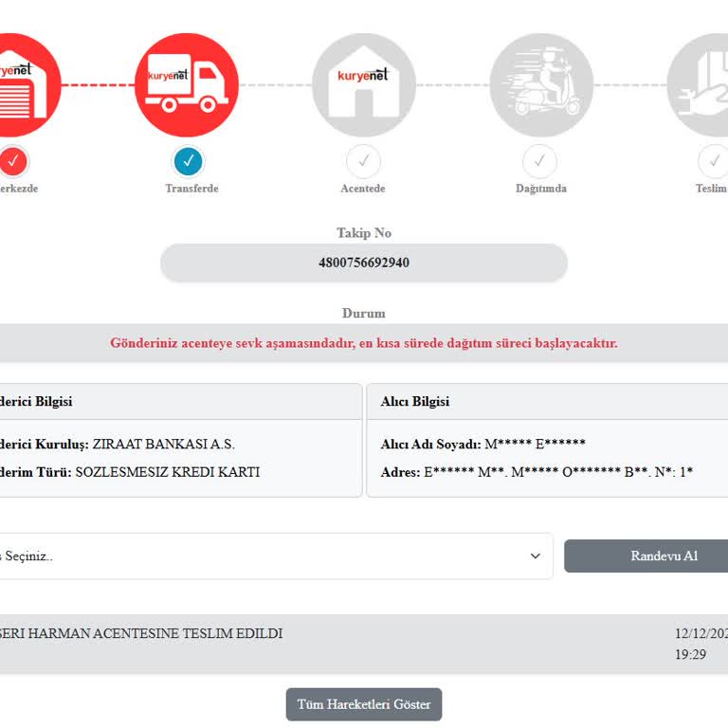Click the Alıcı Adı Soyadı line
Image resolution: width=728 pixels, height=728 pixels.
(x=482, y=445)
